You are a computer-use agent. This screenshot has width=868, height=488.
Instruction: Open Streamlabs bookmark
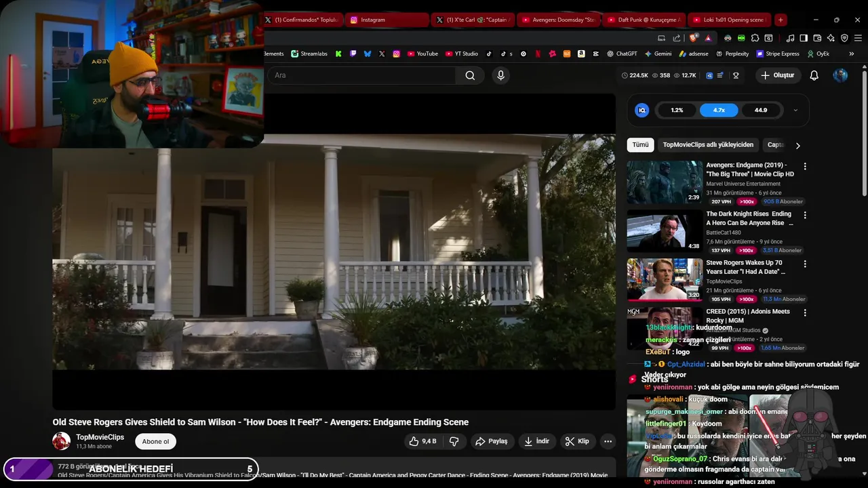pos(309,54)
